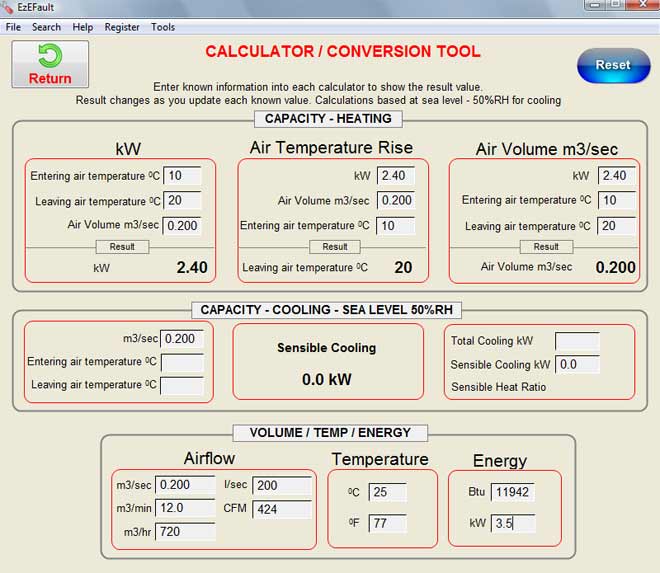Open the File menu
This screenshot has width=660, height=573.
tap(13, 27)
